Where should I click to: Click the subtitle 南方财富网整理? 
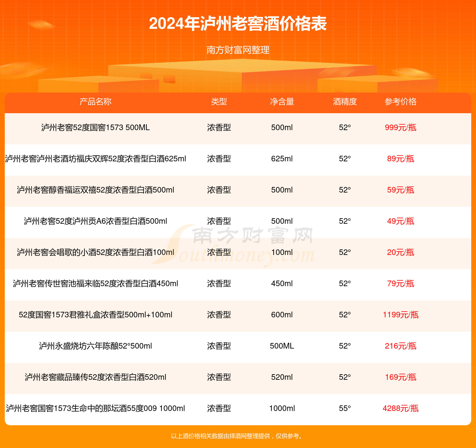[x=238, y=50]
